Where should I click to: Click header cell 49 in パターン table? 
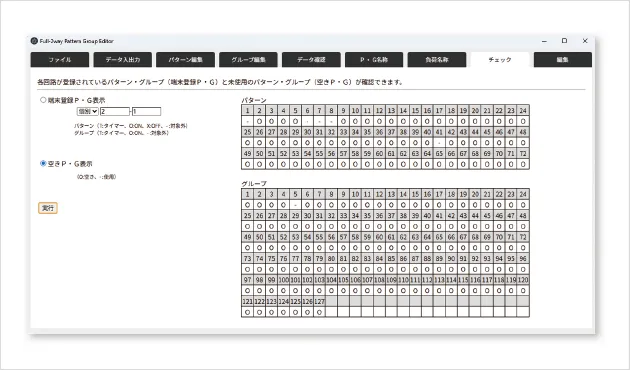(x=248, y=153)
